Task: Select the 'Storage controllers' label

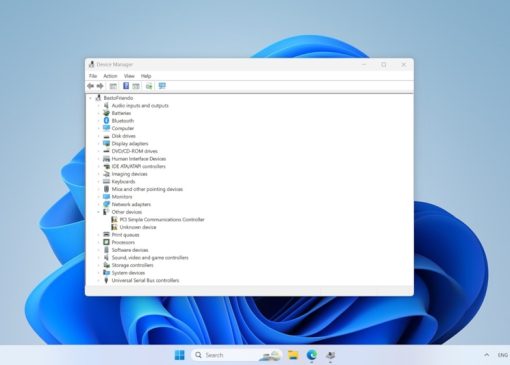Action: pos(133,265)
